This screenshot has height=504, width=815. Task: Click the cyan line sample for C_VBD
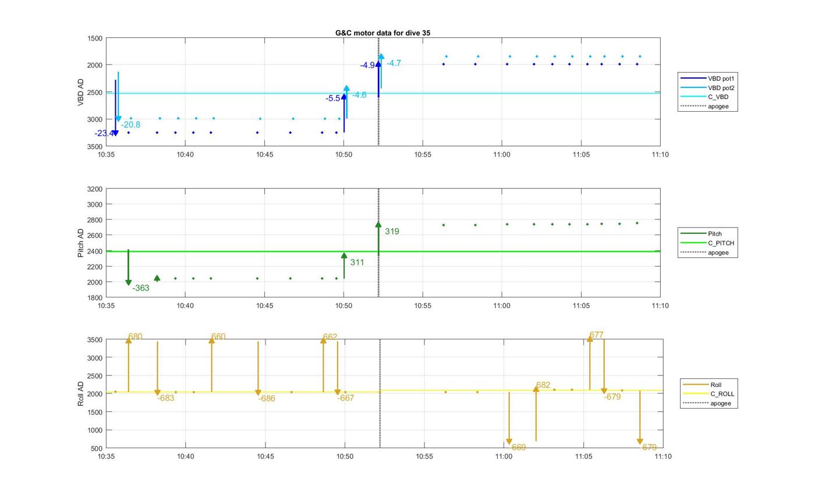(x=693, y=97)
